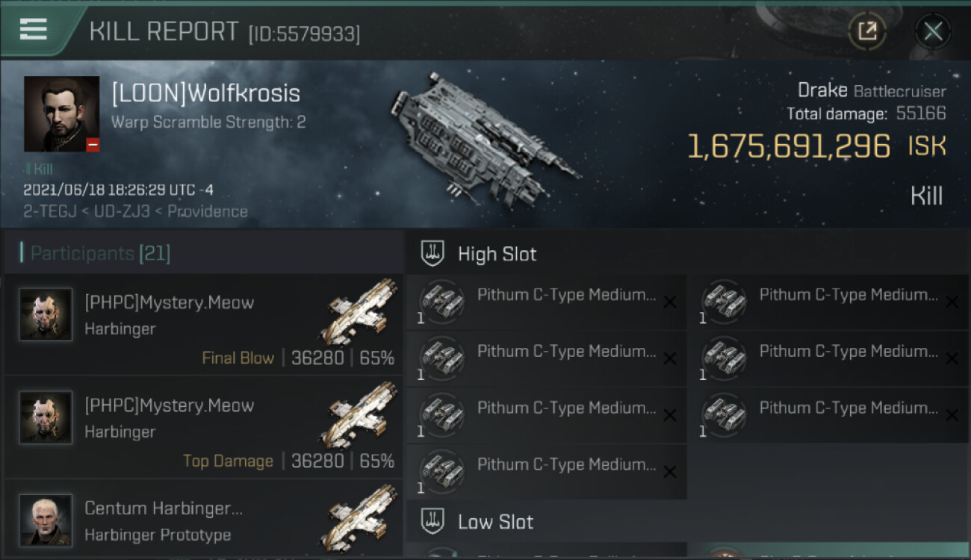Select the High Slot section header
Screen dimensions: 971x560
pyautogui.click(x=497, y=254)
